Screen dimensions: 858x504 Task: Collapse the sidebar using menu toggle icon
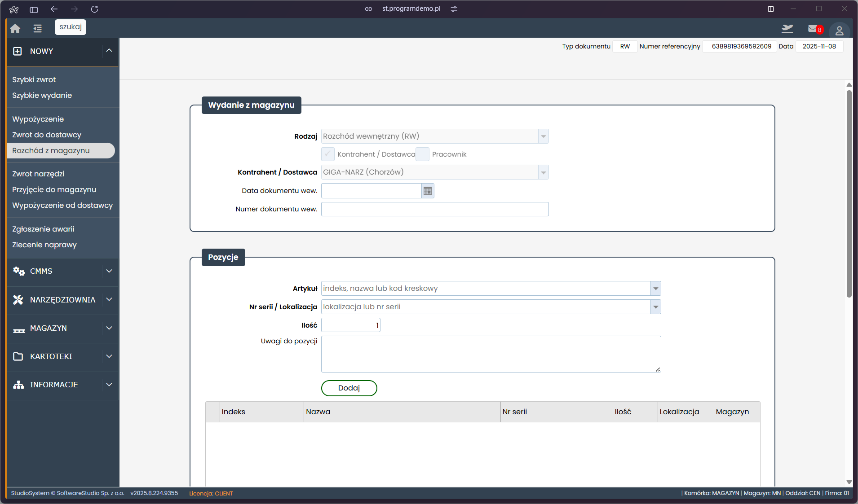(38, 29)
